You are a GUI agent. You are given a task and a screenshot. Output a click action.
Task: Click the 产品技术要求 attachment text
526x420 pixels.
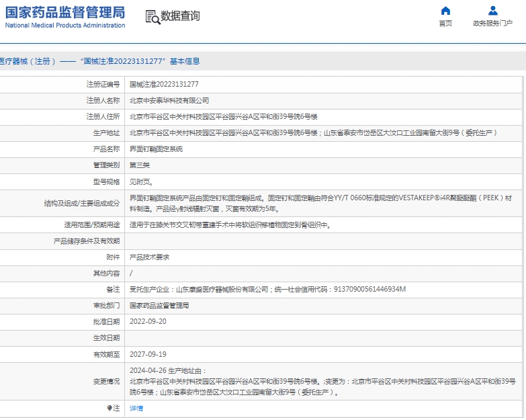(150, 257)
